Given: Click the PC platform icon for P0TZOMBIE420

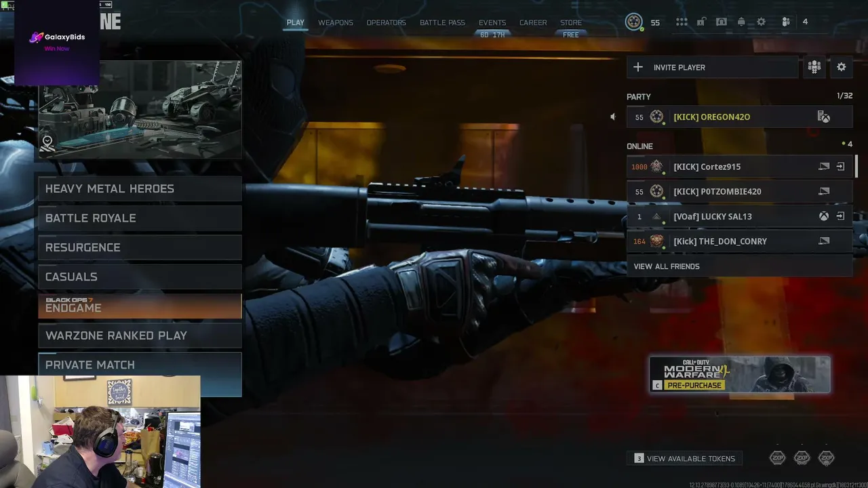Looking at the screenshot, I should [824, 192].
